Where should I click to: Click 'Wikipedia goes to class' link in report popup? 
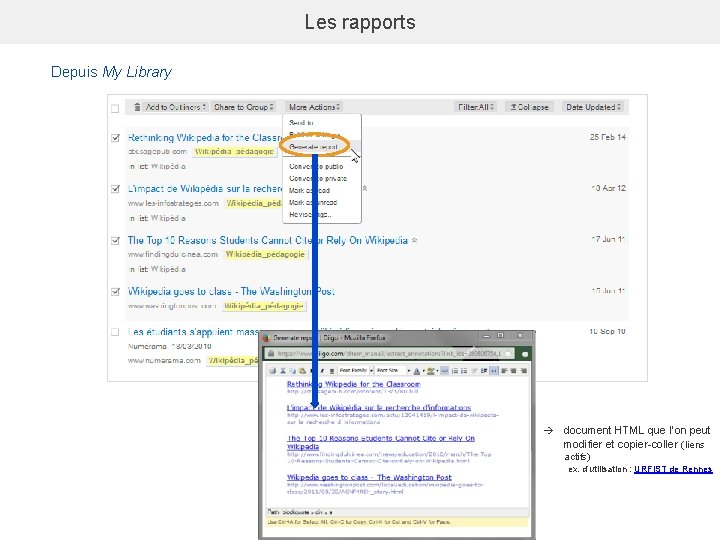tap(369, 477)
